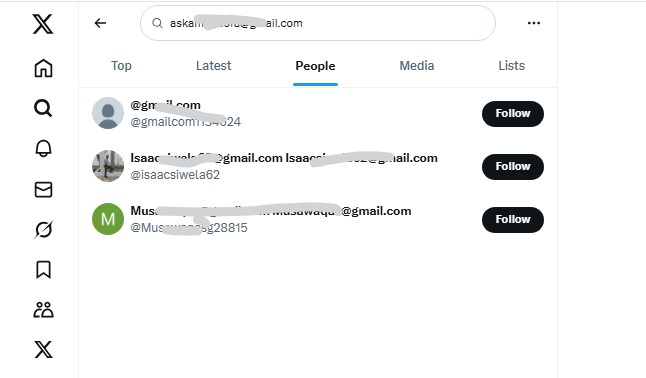Go to Home via house icon
This screenshot has height=378, width=646.
[x=43, y=68]
